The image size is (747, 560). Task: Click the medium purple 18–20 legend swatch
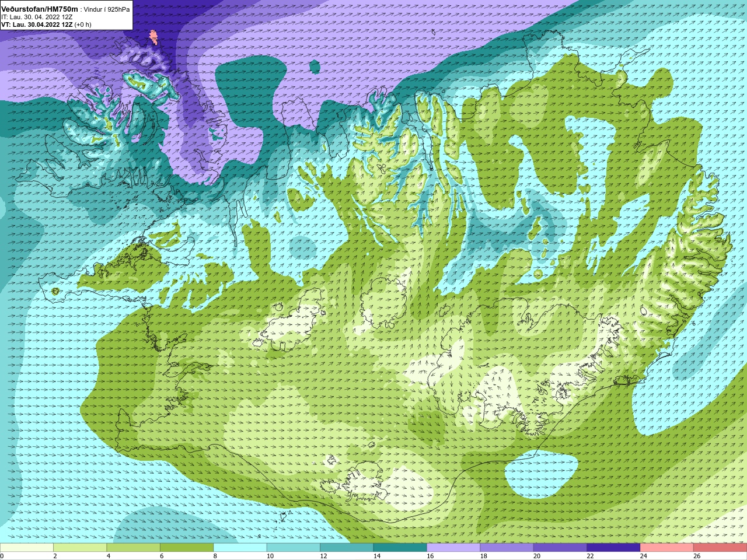click(507, 548)
